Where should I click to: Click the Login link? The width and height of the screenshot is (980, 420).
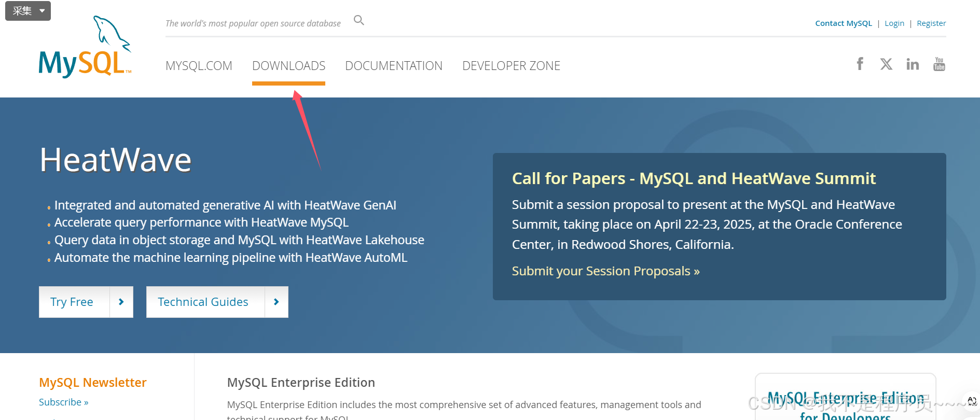[x=894, y=23]
